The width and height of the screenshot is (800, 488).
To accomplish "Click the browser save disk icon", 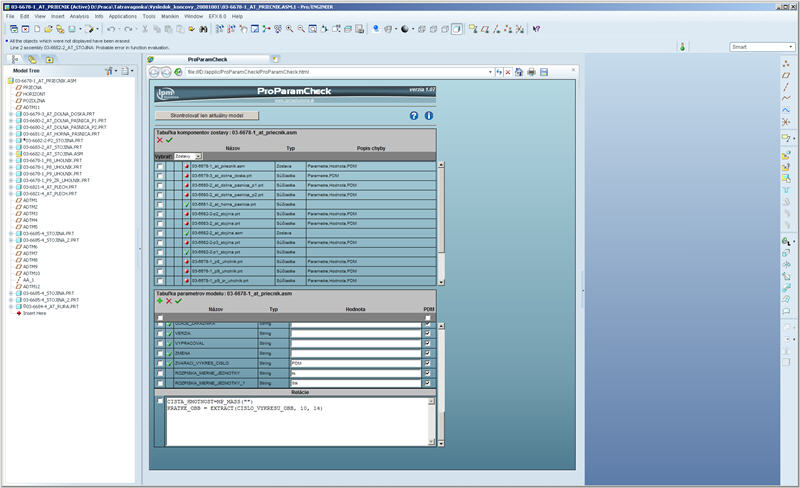I will point(544,72).
